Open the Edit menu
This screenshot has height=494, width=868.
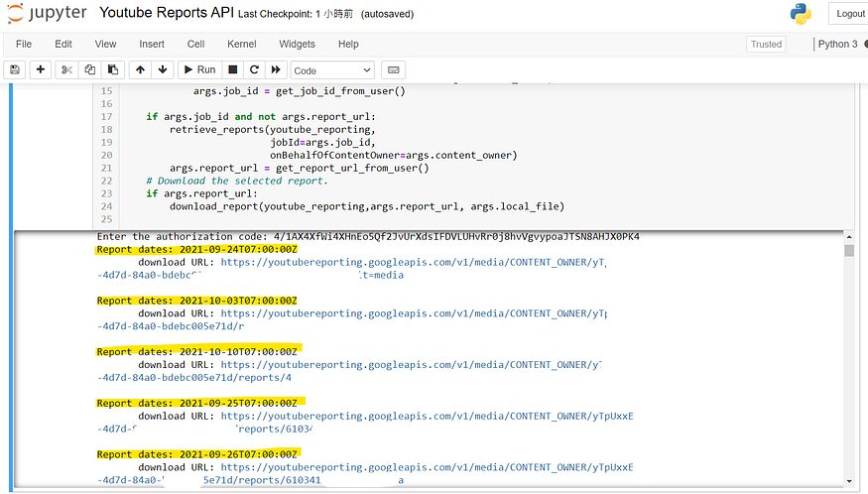(63, 44)
